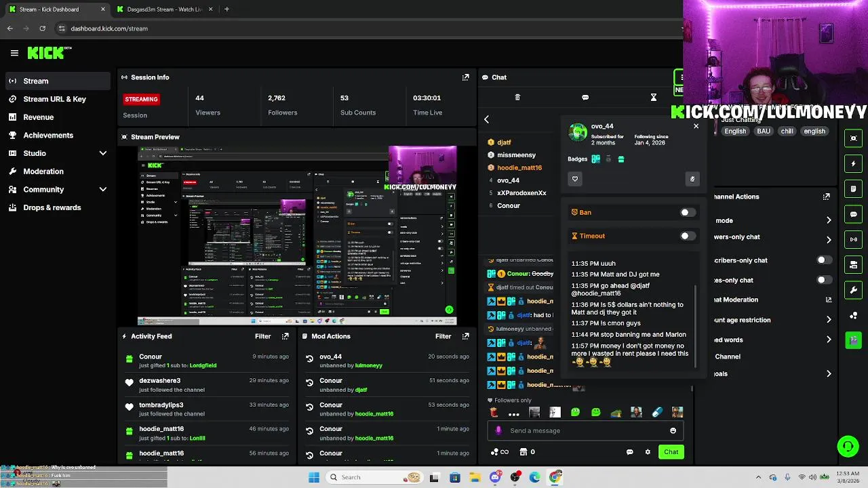The image size is (868, 488).
Task: Open Moderation in the sidebar
Action: tap(58, 171)
